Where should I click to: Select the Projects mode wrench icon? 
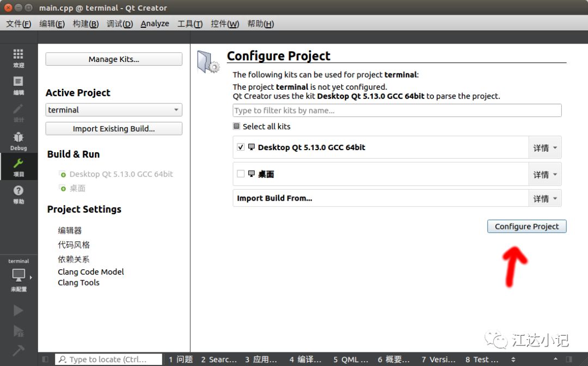[18, 163]
